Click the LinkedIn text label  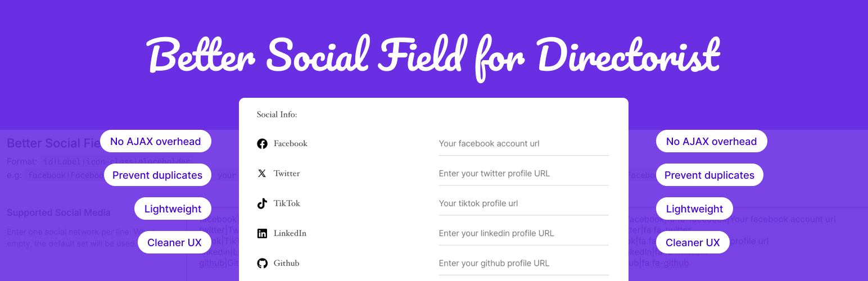click(x=290, y=233)
